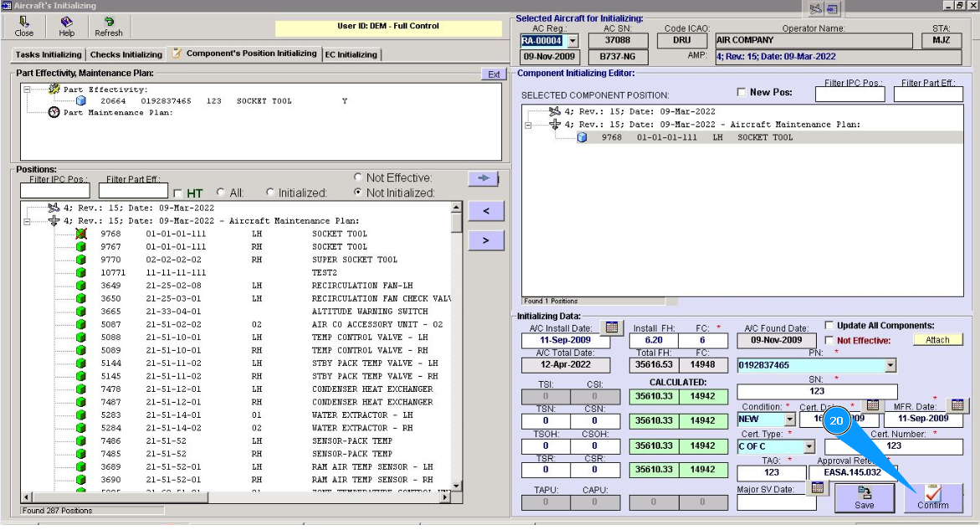Switch to Tasks Initializing tab

tap(49, 54)
